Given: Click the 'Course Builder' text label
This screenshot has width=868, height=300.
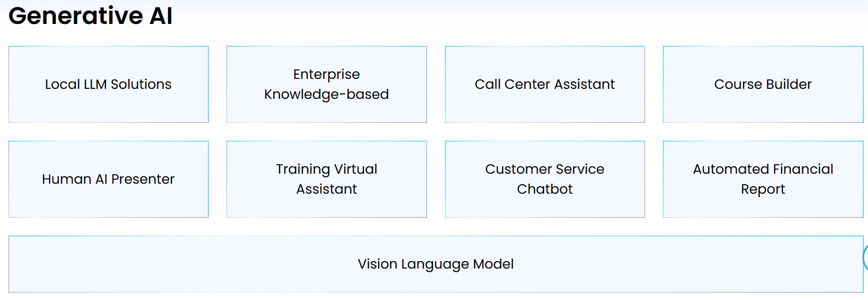Looking at the screenshot, I should click(763, 84).
